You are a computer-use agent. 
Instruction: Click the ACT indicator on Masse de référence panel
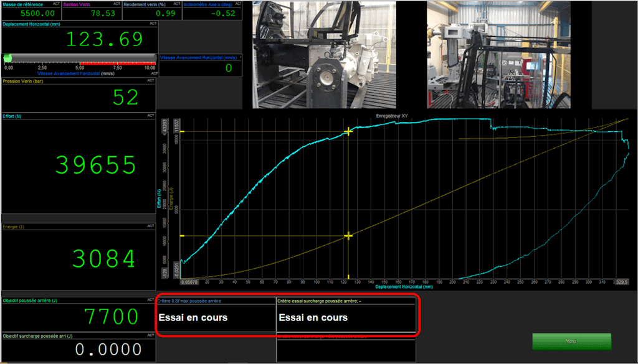56,4
